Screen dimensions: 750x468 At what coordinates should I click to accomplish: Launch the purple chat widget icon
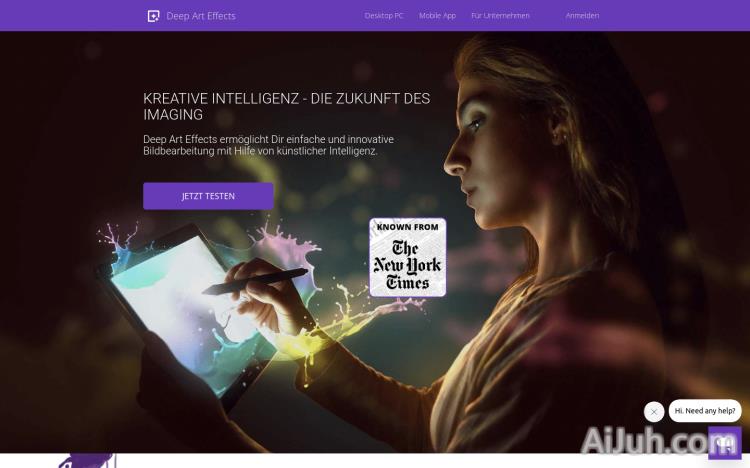click(725, 444)
